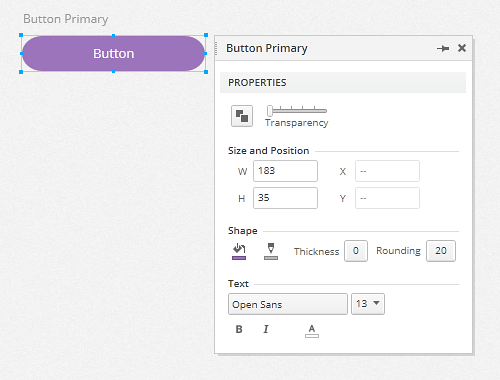The height and width of the screenshot is (380, 500).
Task: Click the PROPERTIES section header
Action: click(x=343, y=82)
